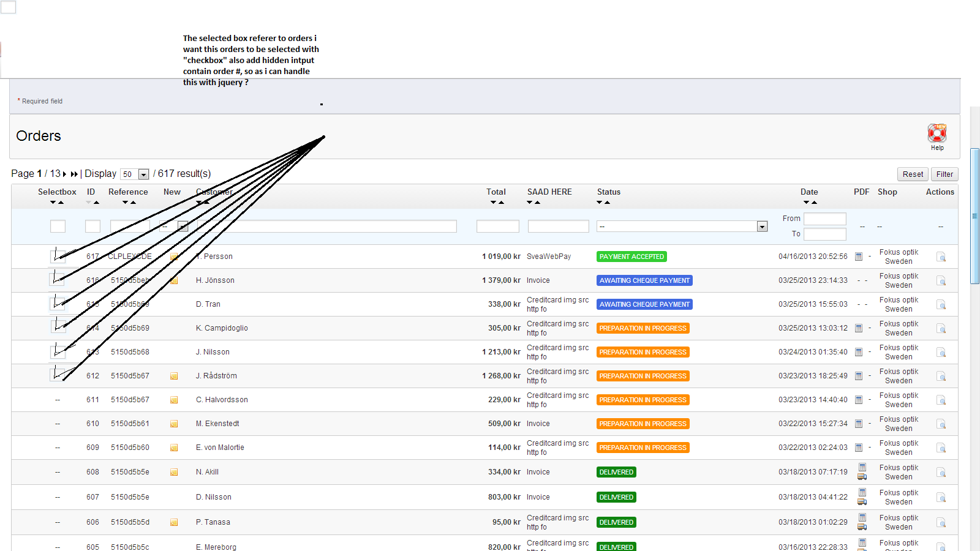The height and width of the screenshot is (551, 980).
Task: Open invoice PDF for order 613
Action: pyautogui.click(x=859, y=352)
